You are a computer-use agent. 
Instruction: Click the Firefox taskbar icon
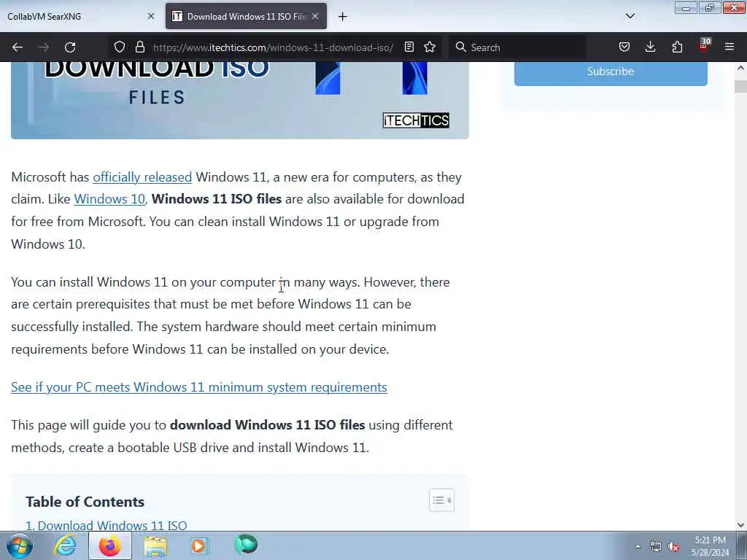[x=110, y=545]
